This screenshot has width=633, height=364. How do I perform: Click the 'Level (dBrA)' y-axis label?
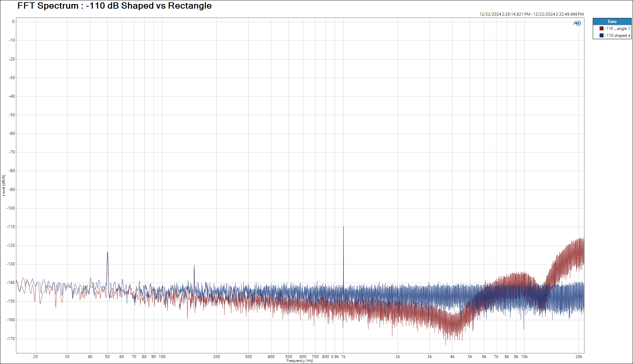click(x=4, y=185)
